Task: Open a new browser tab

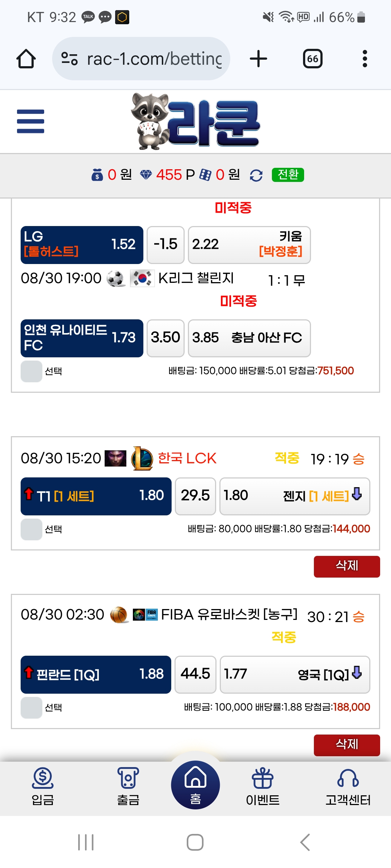Action: coord(258,59)
